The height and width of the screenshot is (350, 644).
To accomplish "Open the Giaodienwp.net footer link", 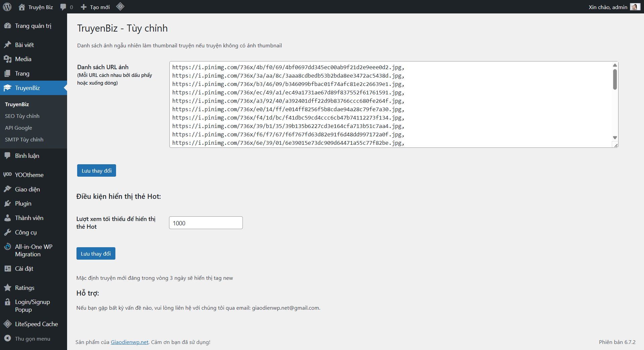I will click(129, 342).
